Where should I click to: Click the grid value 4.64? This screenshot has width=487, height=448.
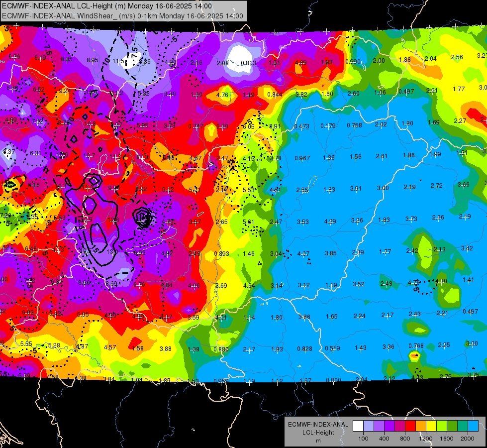pyautogui.click(x=249, y=285)
